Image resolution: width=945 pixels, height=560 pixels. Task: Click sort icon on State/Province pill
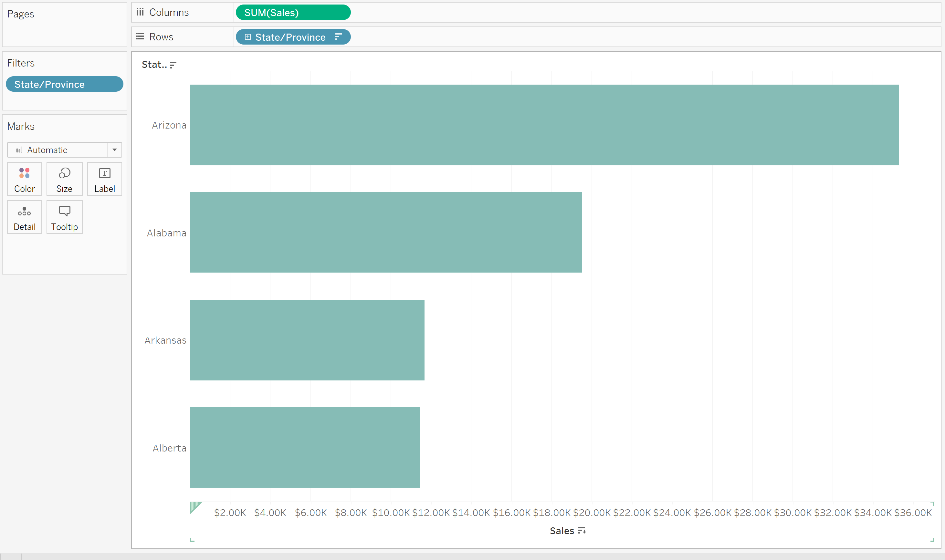click(x=339, y=36)
